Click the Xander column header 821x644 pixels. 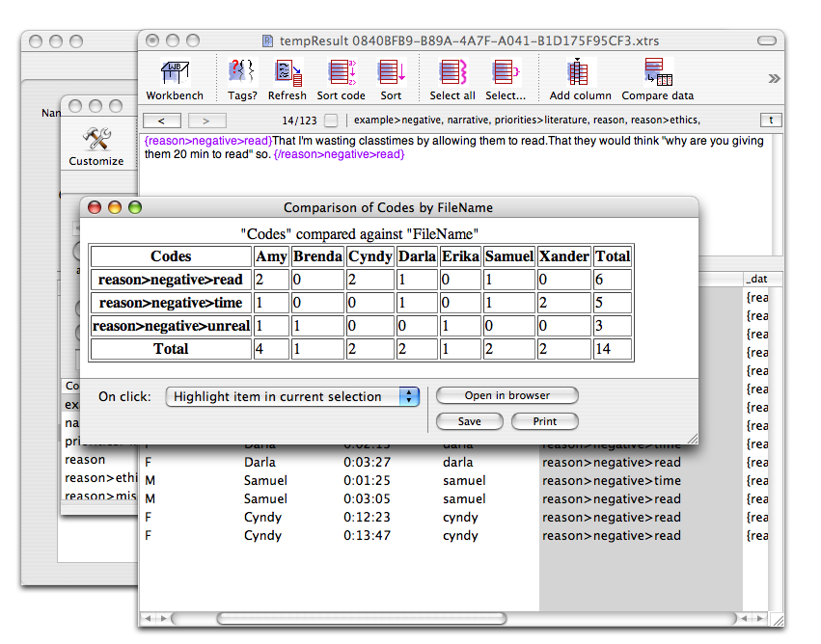point(564,256)
